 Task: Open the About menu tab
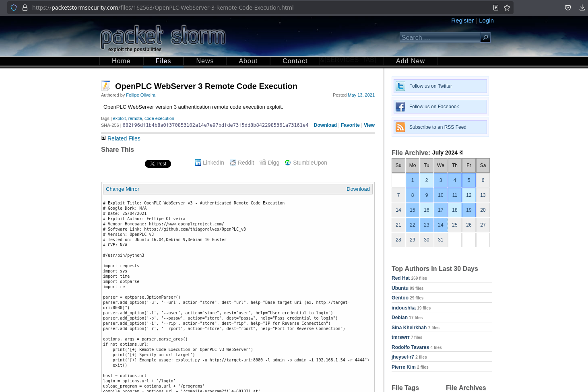point(248,61)
